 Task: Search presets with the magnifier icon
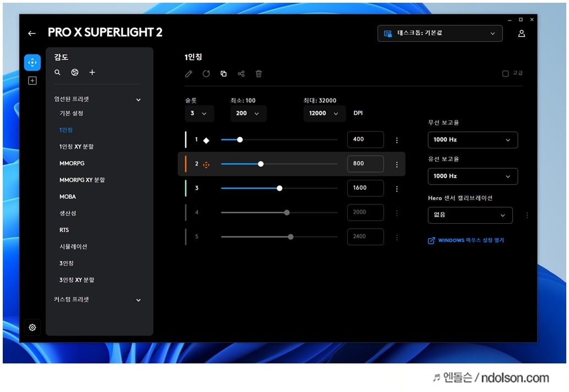57,73
